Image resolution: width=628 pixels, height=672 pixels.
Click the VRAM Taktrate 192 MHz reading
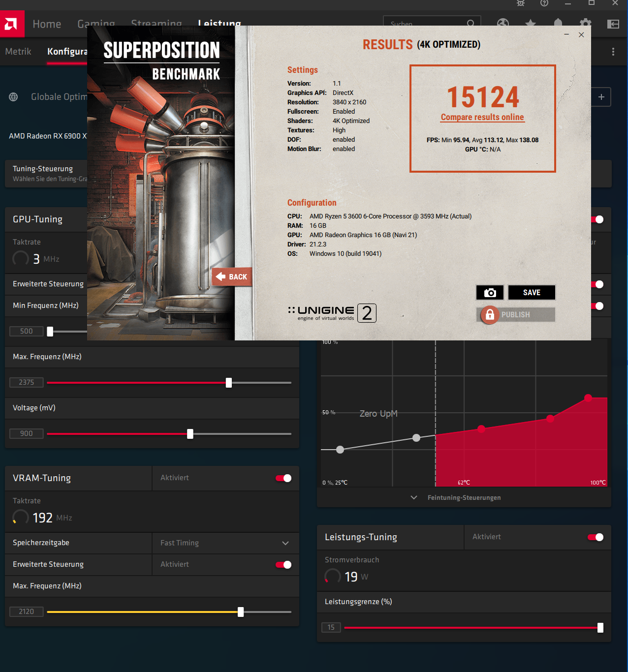pos(43,518)
